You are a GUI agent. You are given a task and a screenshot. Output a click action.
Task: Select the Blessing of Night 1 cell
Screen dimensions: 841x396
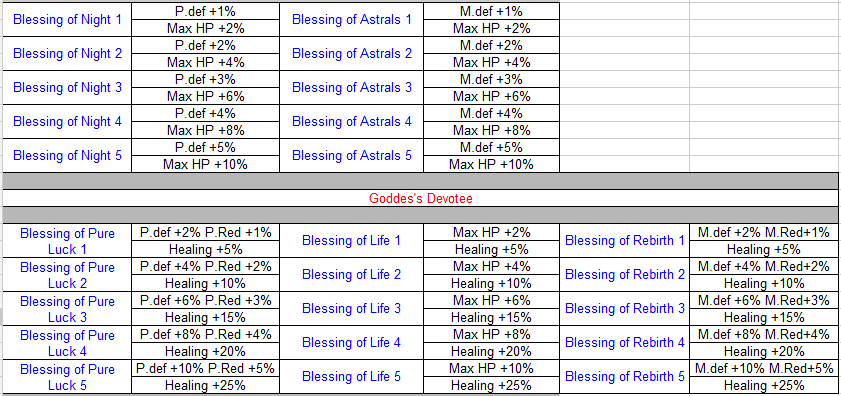pyautogui.click(x=67, y=20)
